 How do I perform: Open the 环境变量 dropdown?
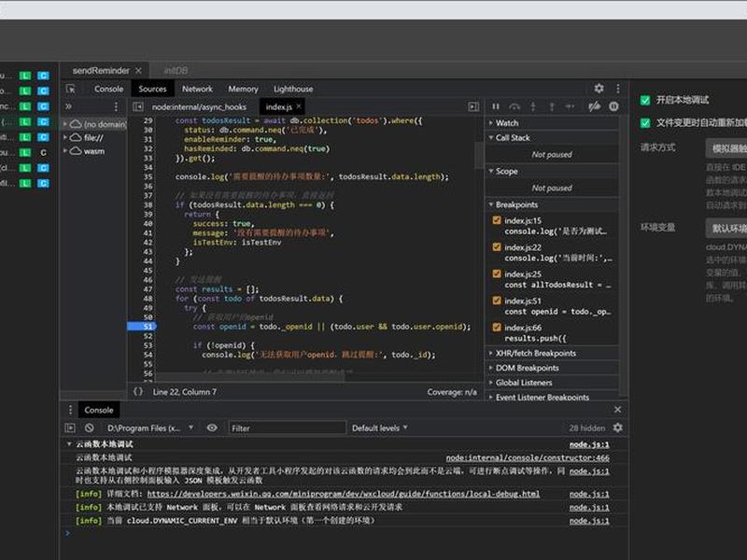click(x=726, y=228)
